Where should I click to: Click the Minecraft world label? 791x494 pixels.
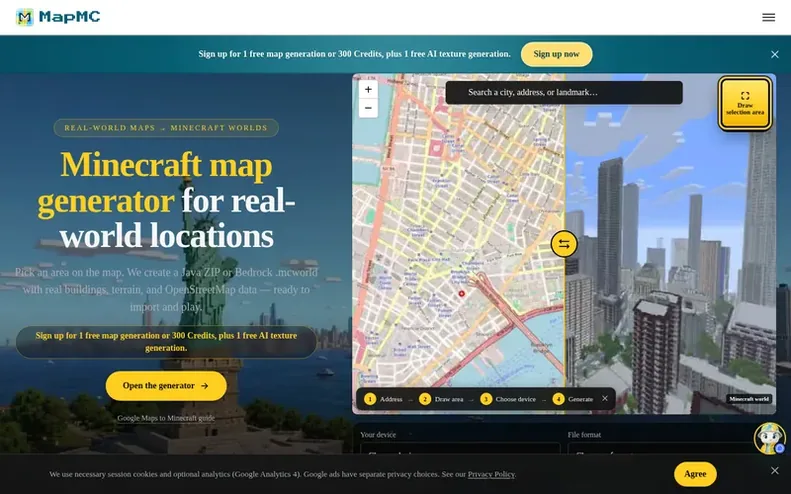pos(749,399)
